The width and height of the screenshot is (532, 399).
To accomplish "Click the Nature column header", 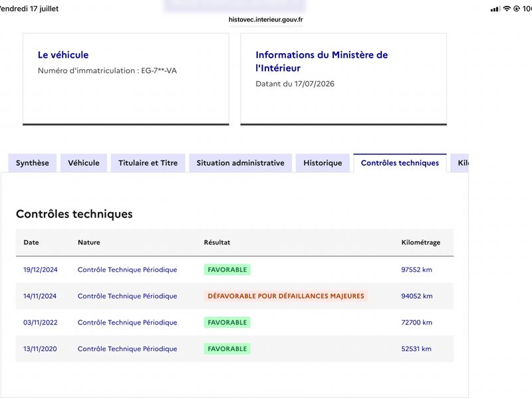I will 89,242.
